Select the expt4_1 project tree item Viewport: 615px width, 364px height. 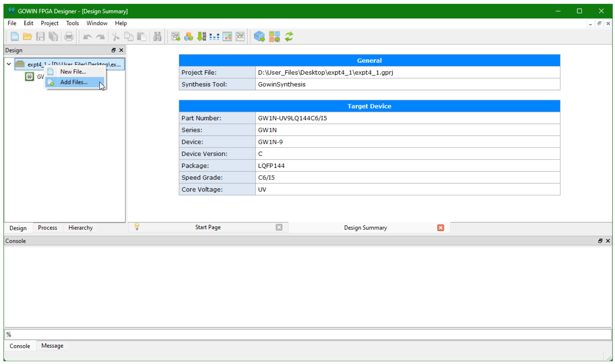coord(70,64)
